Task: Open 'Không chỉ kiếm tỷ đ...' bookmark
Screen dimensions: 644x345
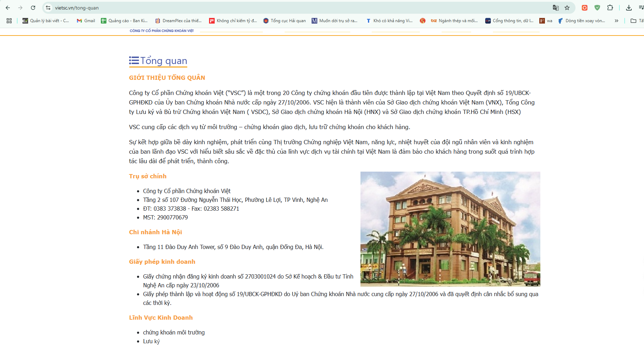Action: click(233, 21)
